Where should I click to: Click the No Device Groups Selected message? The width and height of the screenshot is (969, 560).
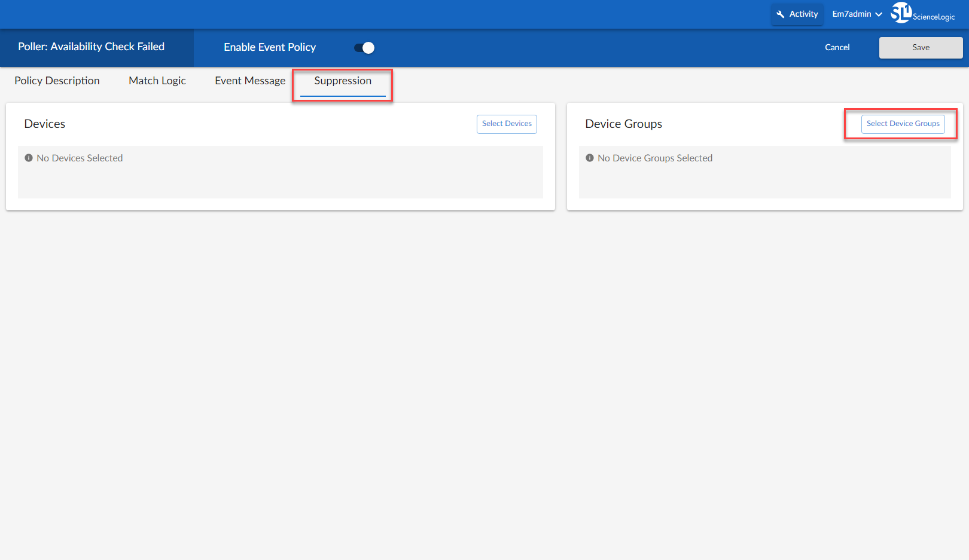point(655,158)
